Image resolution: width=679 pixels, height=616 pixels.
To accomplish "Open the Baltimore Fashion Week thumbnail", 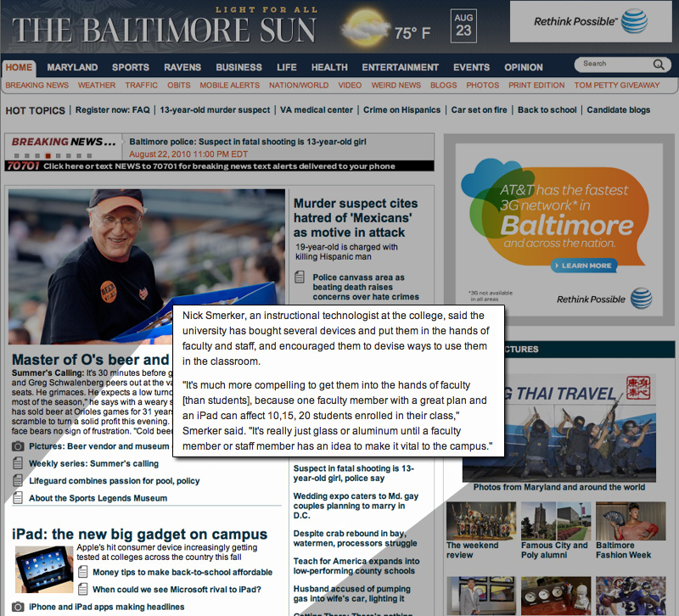I will pyautogui.click(x=630, y=522).
